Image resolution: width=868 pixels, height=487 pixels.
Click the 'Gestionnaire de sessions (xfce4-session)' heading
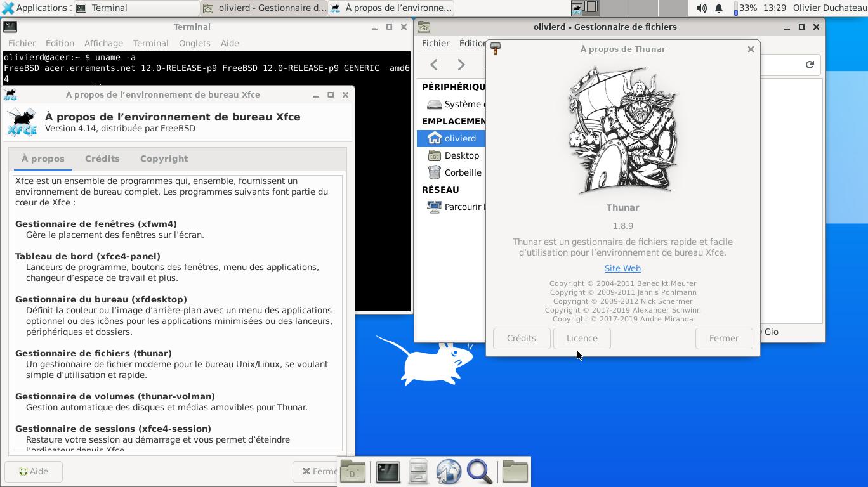(x=113, y=429)
